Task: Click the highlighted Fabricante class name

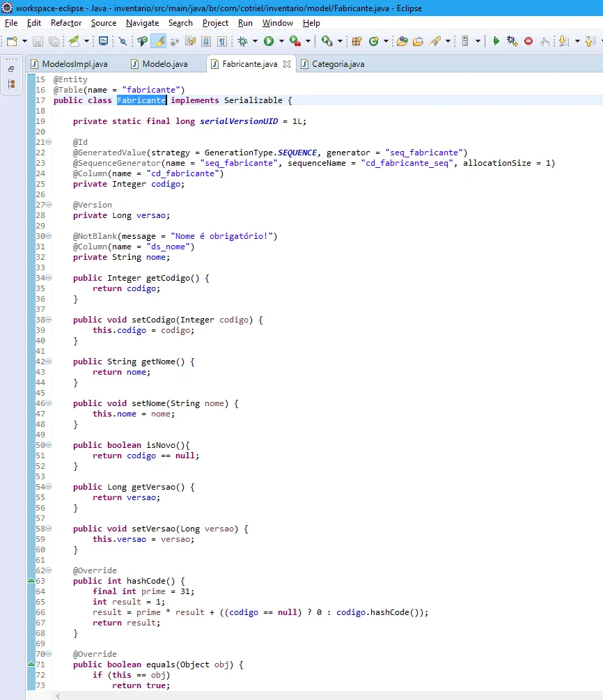Action: point(141,100)
